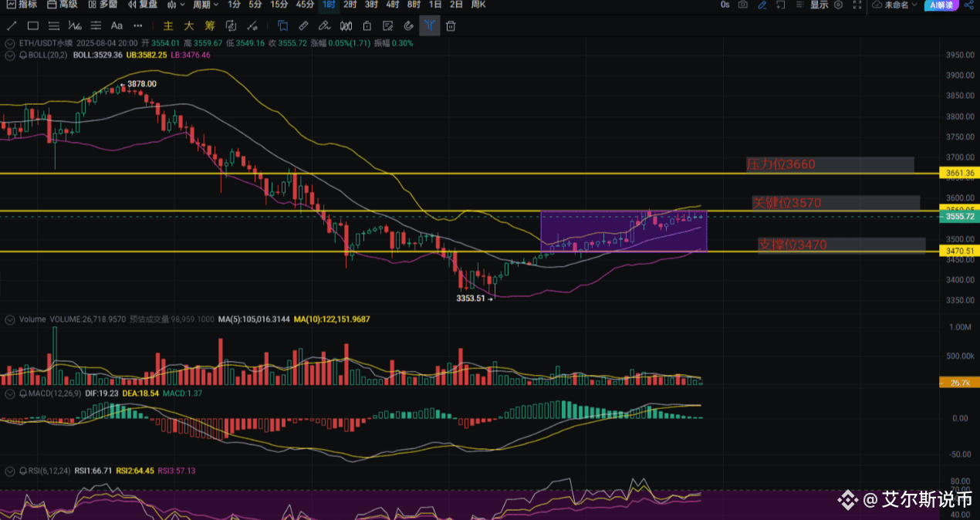Image resolution: width=980 pixels, height=520 pixels.
Task: Select the wave count drawing tool
Action: [x=75, y=25]
